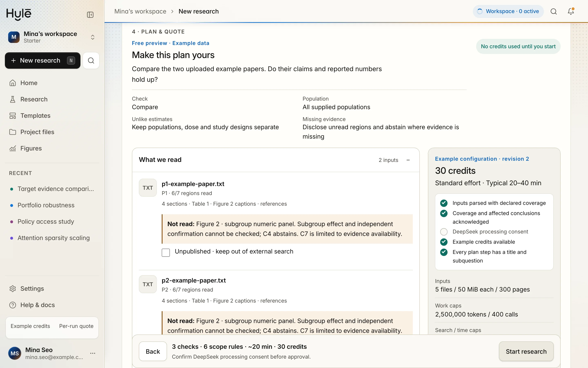This screenshot has width=588, height=368.
Task: Collapse the sidebar panel icon
Action: (x=90, y=15)
